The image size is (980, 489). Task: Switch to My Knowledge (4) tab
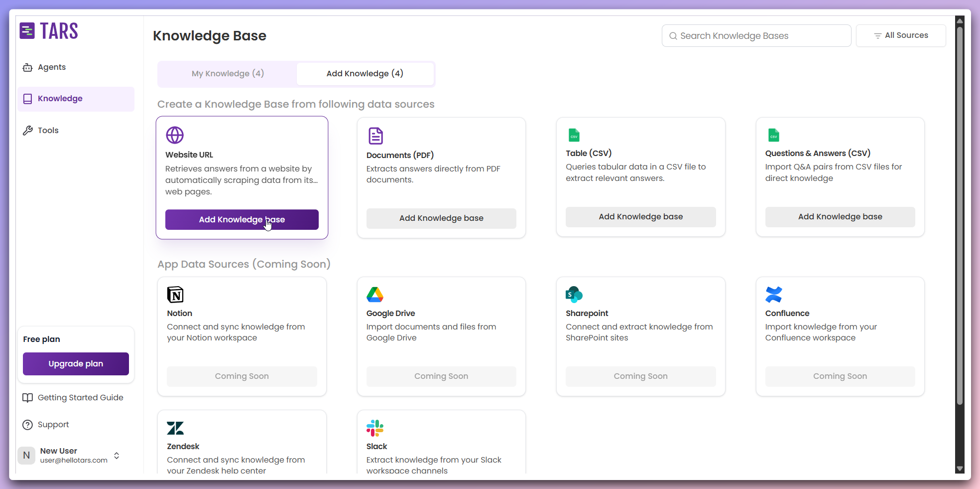click(x=228, y=74)
